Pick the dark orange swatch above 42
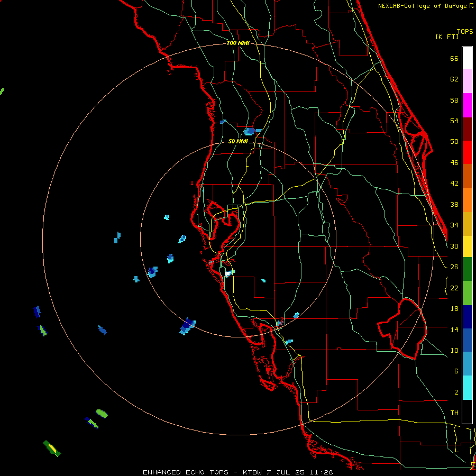 (x=467, y=176)
